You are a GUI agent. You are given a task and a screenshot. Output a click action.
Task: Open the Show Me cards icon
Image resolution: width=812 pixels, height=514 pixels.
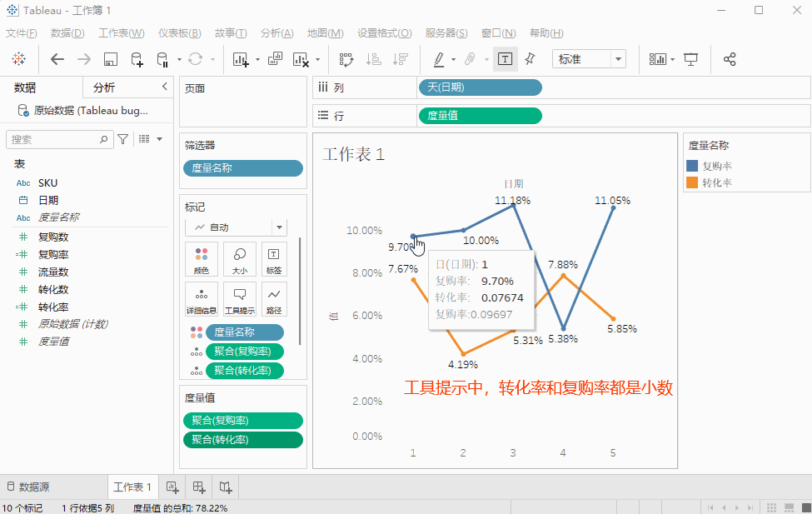[x=658, y=59]
